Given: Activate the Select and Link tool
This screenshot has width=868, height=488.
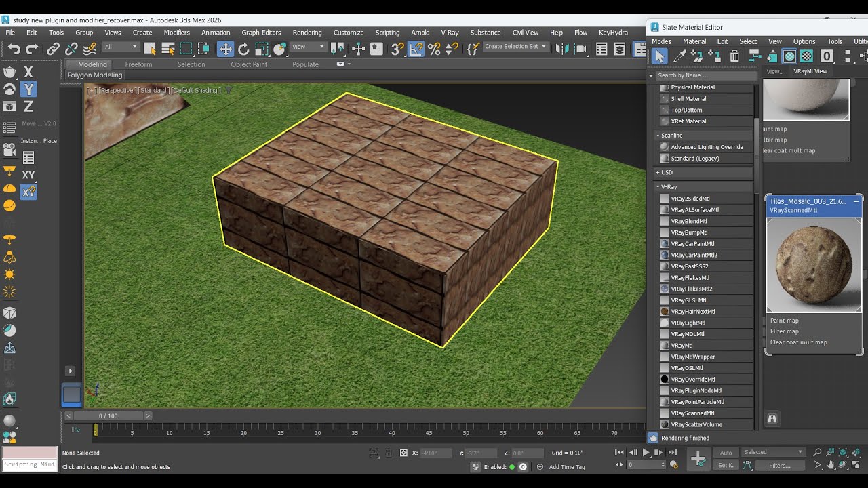Looking at the screenshot, I should click(53, 49).
